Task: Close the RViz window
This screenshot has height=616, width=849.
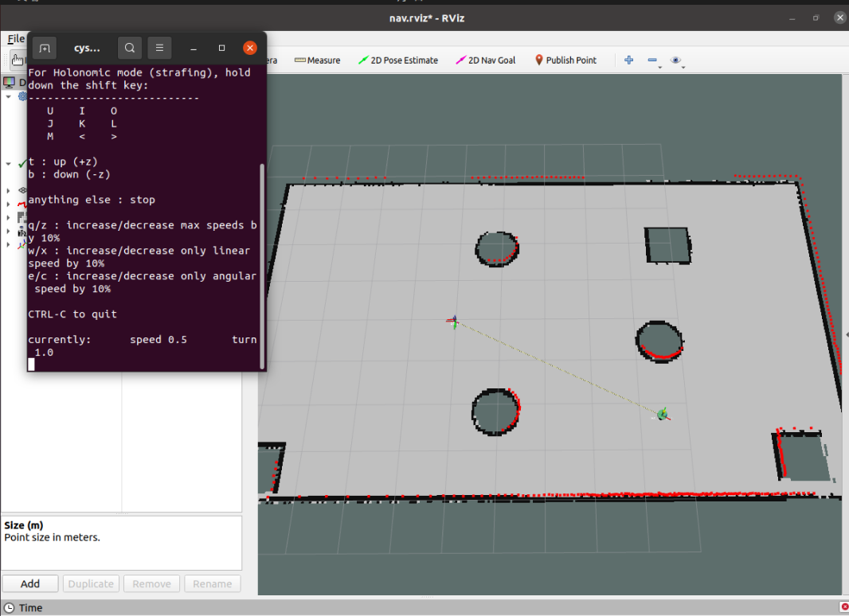Action: point(839,18)
